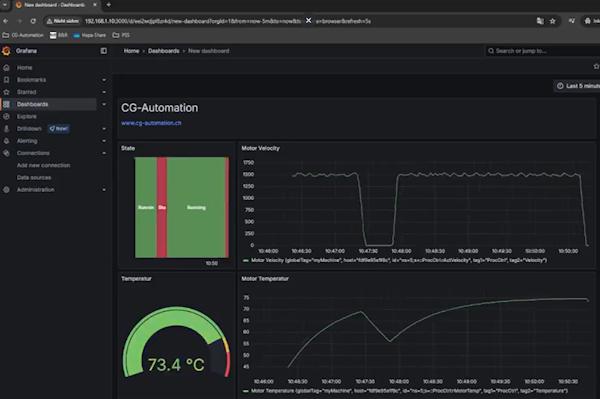
Task: Reload the page with the refresh icon
Action: 33,21
